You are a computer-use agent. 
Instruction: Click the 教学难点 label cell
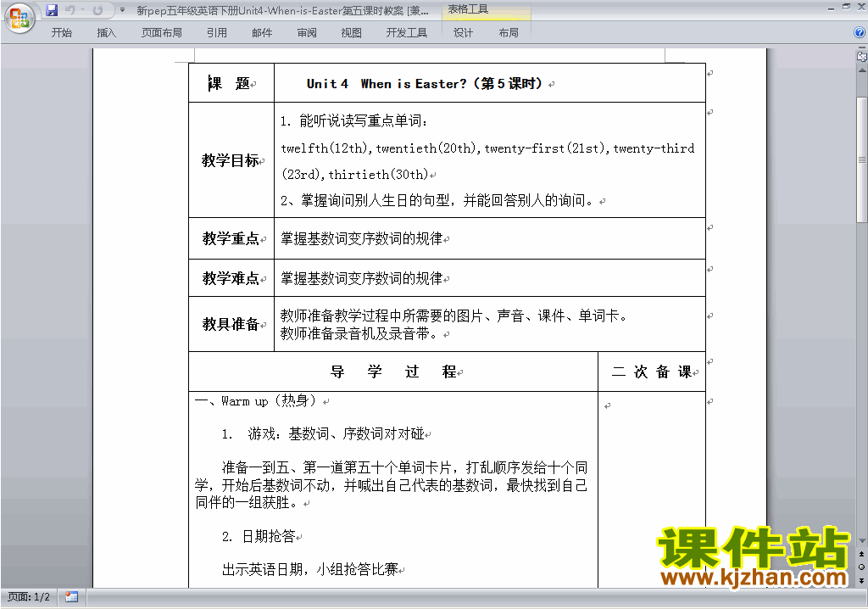pyautogui.click(x=231, y=277)
